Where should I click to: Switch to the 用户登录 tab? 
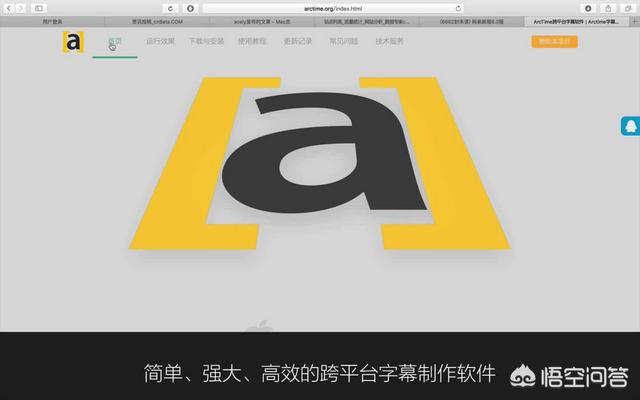52,22
